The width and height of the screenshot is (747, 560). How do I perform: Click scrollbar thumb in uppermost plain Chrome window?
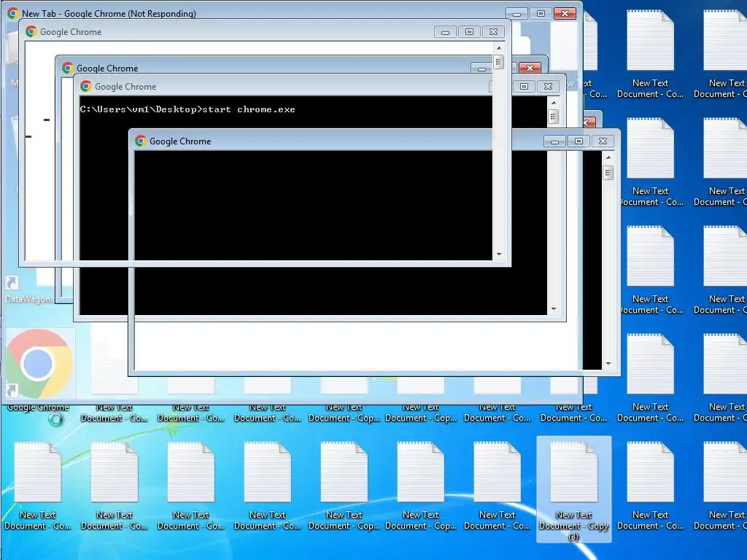click(499, 62)
